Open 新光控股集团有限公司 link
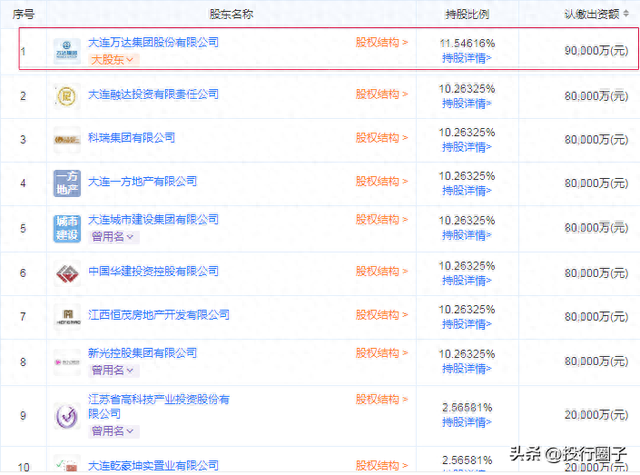The height and width of the screenshot is (475, 640). tap(142, 353)
